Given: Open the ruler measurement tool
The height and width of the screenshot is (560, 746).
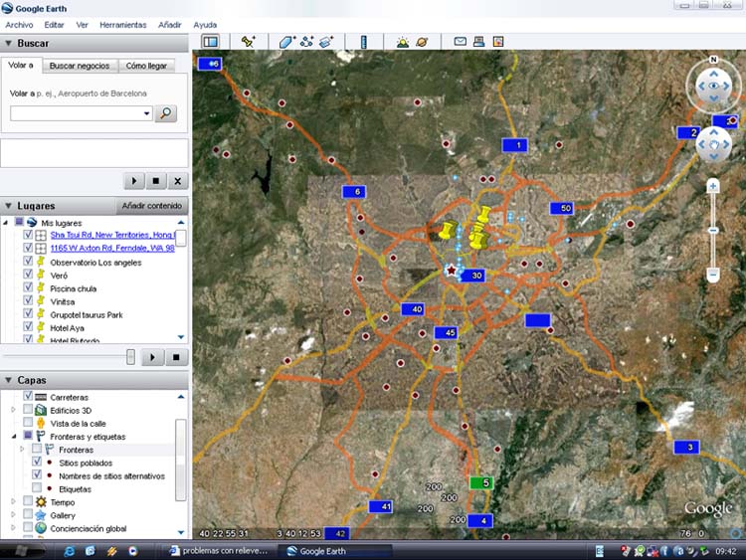Looking at the screenshot, I should pos(363,42).
